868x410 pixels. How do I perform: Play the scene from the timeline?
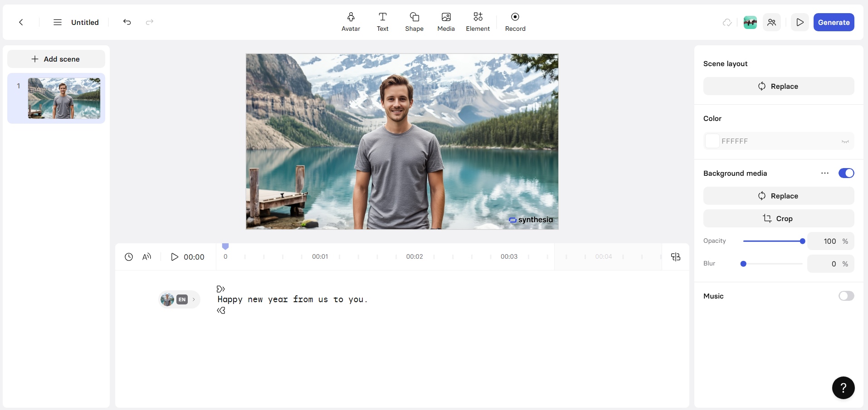(x=175, y=257)
